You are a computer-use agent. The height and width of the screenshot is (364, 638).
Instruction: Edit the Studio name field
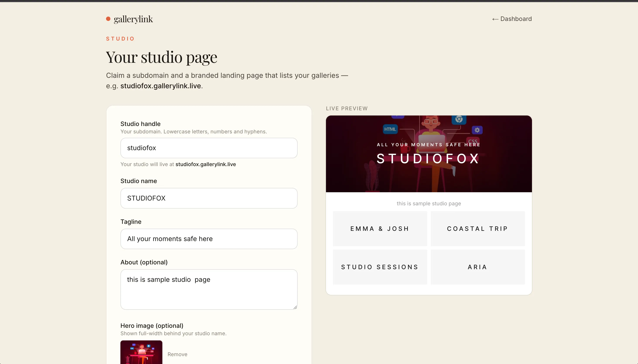click(209, 198)
